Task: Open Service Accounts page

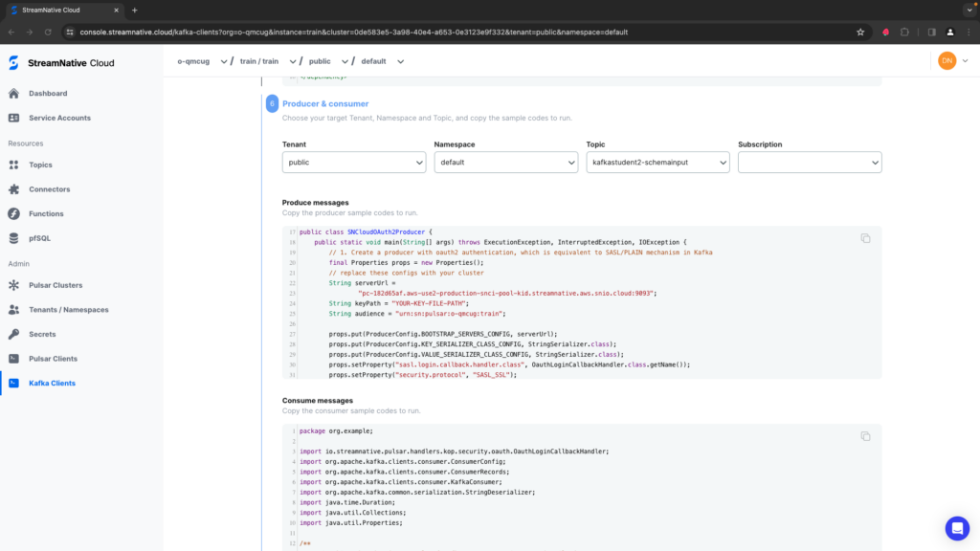Action: 59,118
